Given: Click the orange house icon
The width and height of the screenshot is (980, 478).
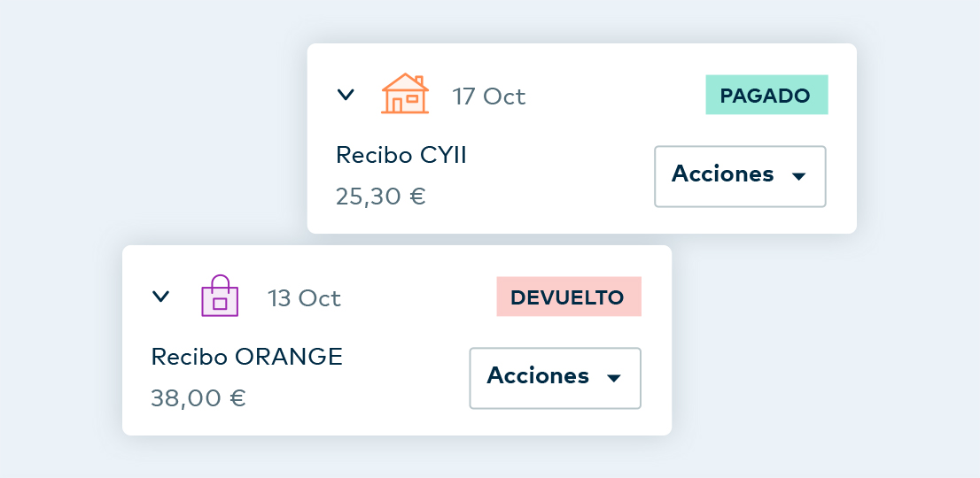Looking at the screenshot, I should [x=405, y=95].
